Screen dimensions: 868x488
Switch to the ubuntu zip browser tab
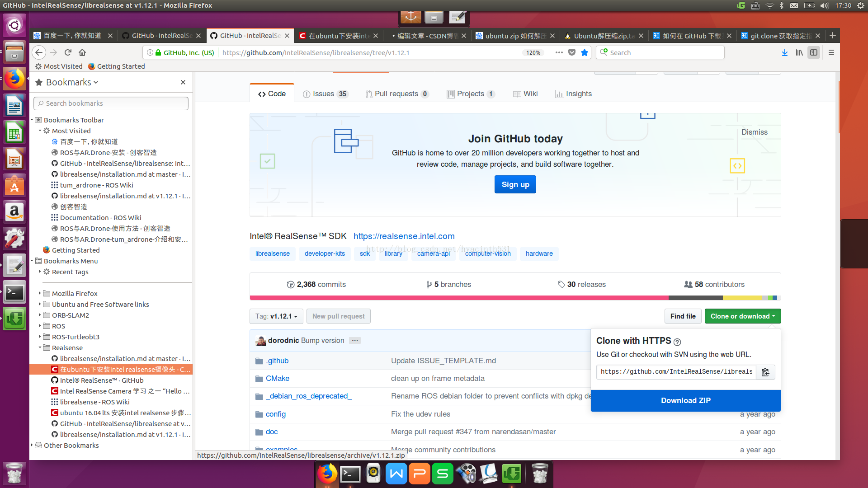[x=515, y=36]
